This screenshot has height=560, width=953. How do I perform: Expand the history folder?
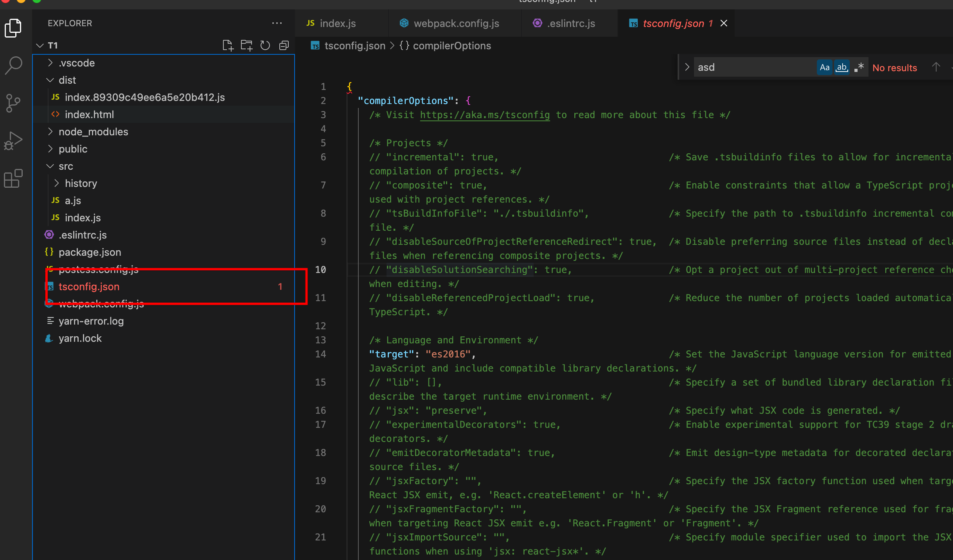56,183
